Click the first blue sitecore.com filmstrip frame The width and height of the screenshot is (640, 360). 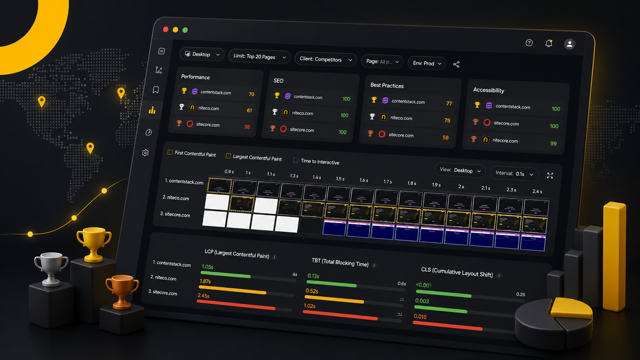(x=334, y=228)
